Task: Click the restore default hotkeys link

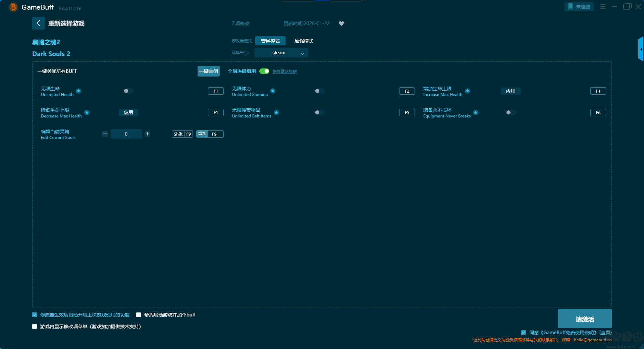Action: point(284,71)
